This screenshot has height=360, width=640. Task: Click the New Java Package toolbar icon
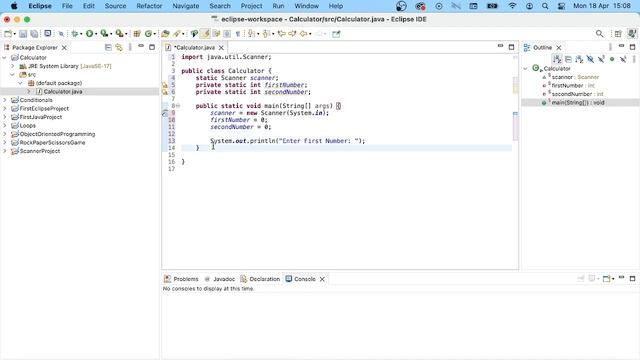(x=137, y=34)
